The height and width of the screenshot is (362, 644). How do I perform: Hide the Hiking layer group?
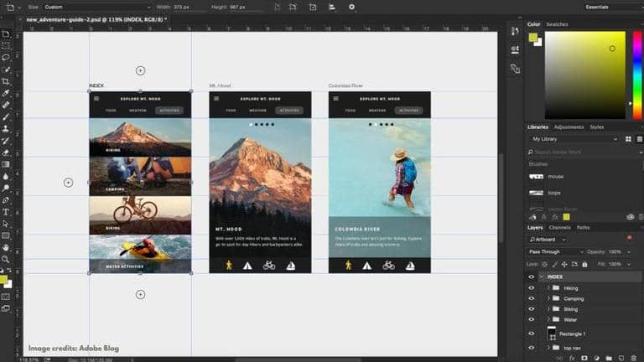pyautogui.click(x=531, y=288)
